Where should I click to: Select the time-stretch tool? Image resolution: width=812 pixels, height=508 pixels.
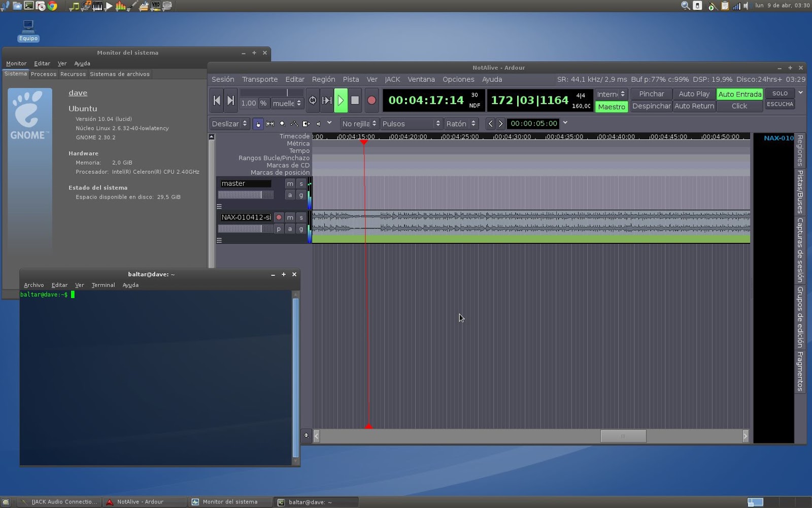306,123
